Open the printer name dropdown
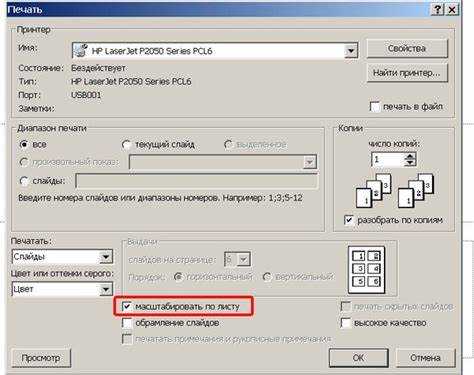This screenshot has height=375, width=474. (x=351, y=51)
